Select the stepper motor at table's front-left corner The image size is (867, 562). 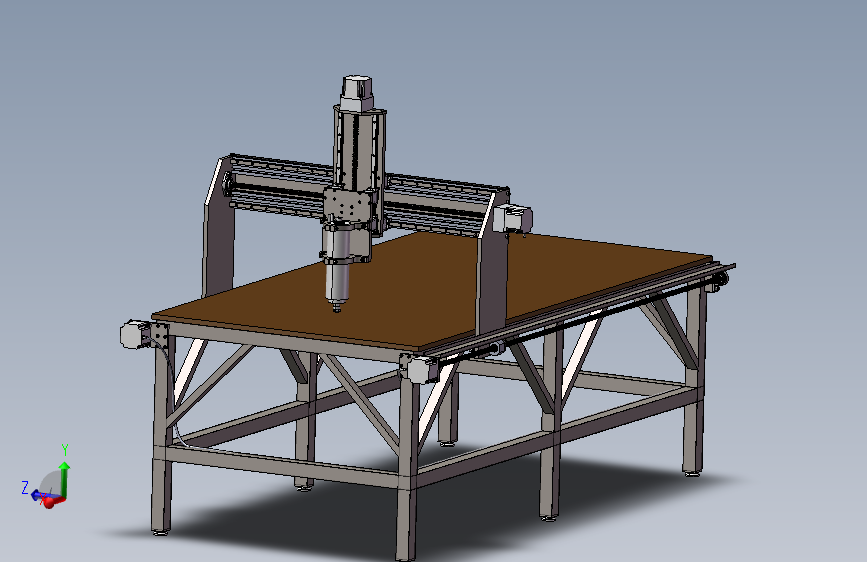[134, 334]
